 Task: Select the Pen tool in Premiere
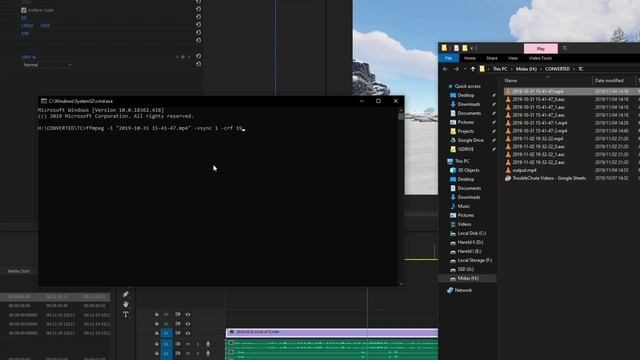pyautogui.click(x=126, y=294)
